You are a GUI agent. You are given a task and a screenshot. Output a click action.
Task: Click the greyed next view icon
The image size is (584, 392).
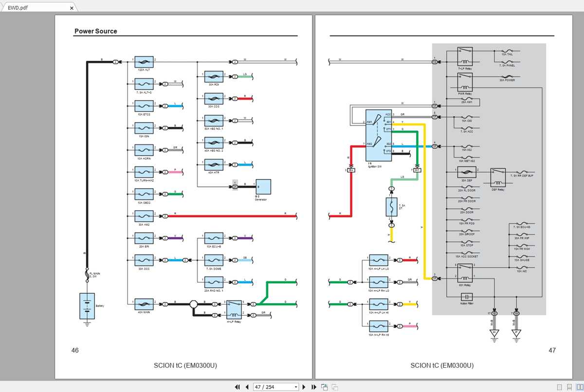[x=335, y=387]
